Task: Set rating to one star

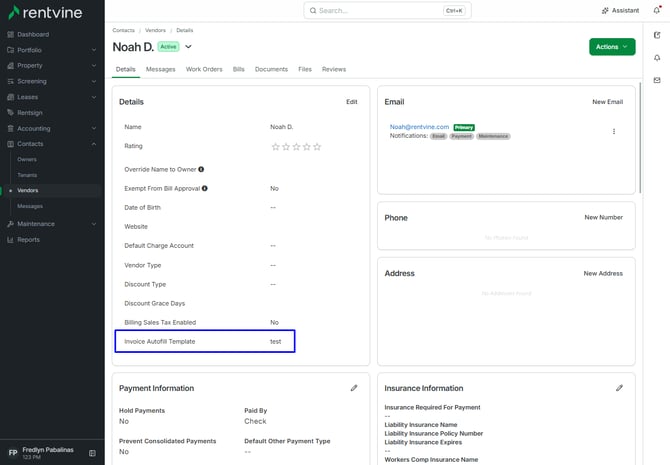Action: (276, 147)
